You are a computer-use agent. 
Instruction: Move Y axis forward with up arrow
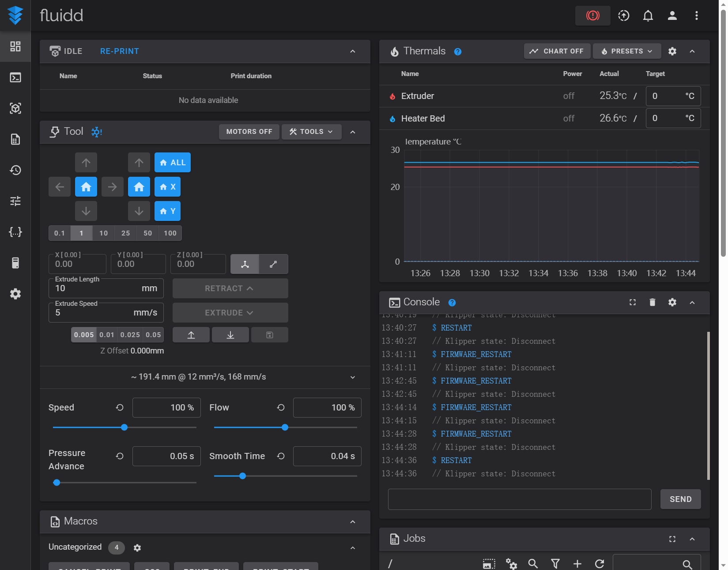click(86, 163)
